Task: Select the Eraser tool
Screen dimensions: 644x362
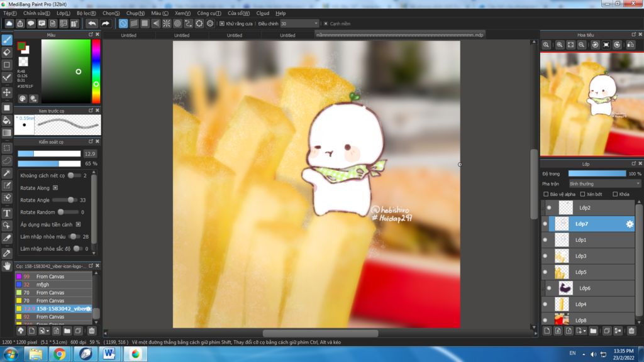Action: click(x=7, y=53)
